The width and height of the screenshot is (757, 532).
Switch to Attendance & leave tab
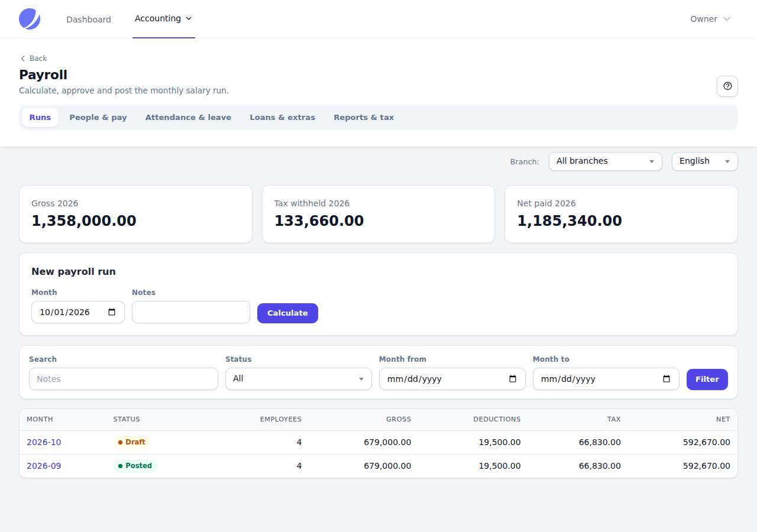(x=188, y=118)
